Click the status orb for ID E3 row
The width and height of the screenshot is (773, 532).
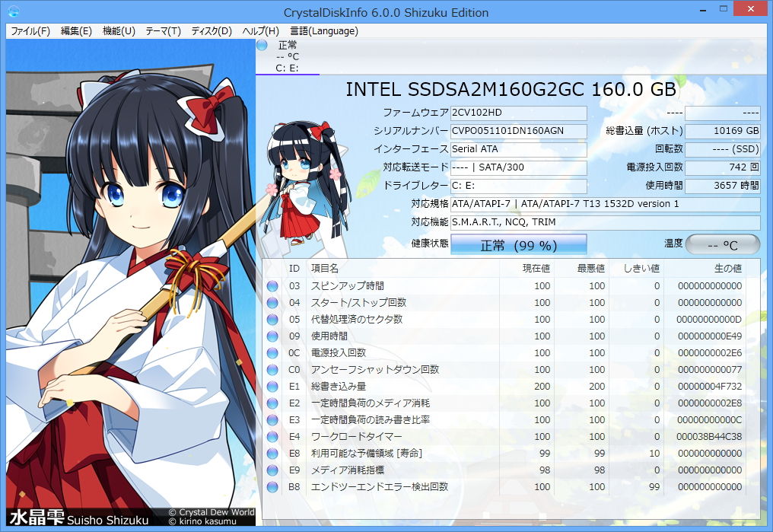click(x=272, y=420)
